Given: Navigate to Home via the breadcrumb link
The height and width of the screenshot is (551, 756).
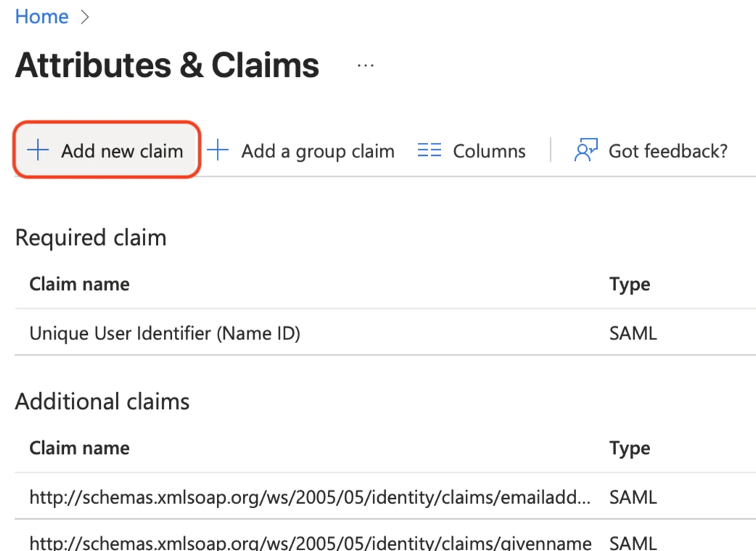Looking at the screenshot, I should (x=41, y=16).
